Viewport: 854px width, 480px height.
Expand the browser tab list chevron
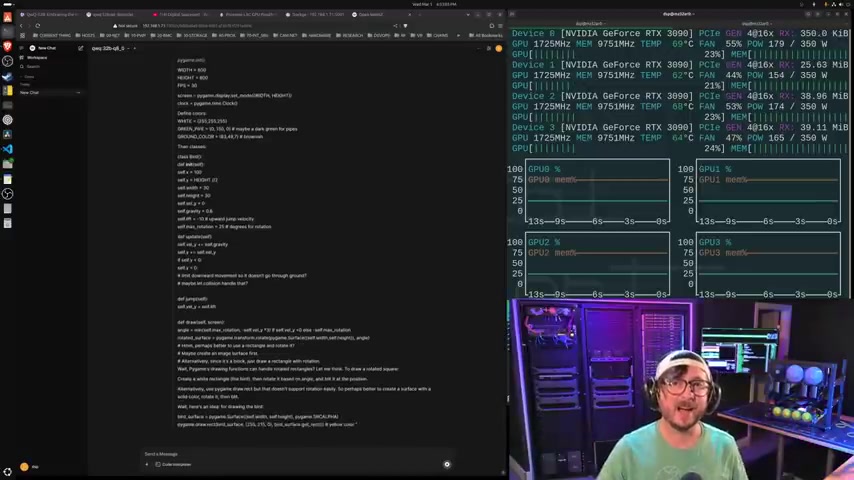[x=468, y=15]
